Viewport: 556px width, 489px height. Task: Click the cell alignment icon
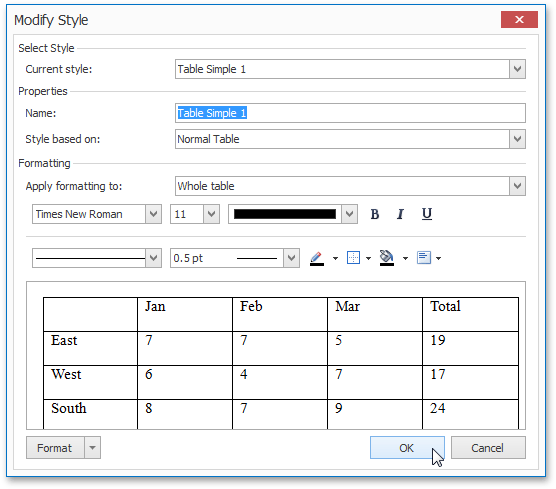point(424,258)
